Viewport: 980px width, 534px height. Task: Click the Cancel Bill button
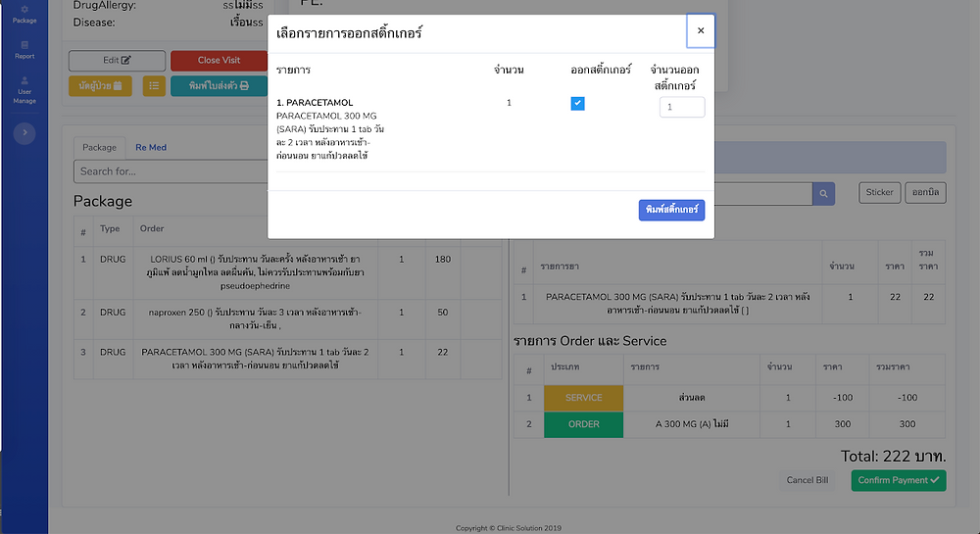807,480
